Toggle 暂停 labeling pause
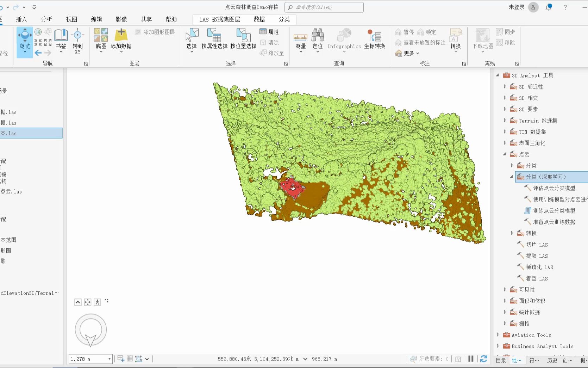This screenshot has height=368, width=588. [x=405, y=32]
